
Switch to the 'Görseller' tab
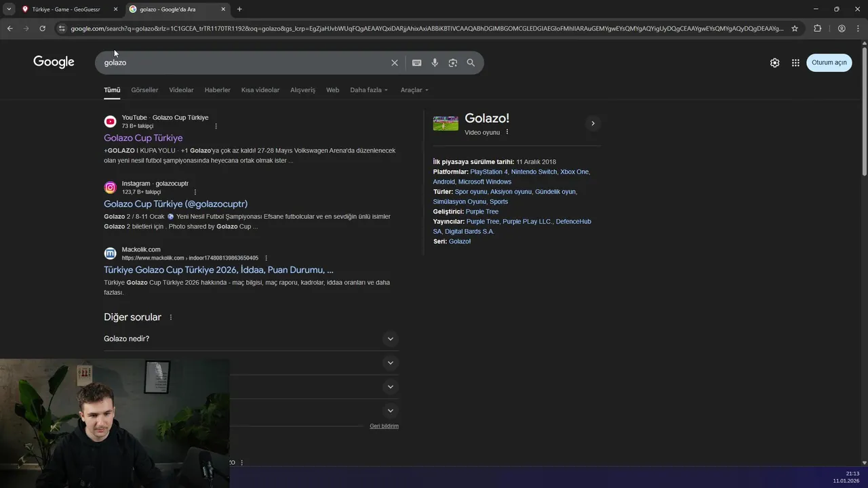click(144, 90)
